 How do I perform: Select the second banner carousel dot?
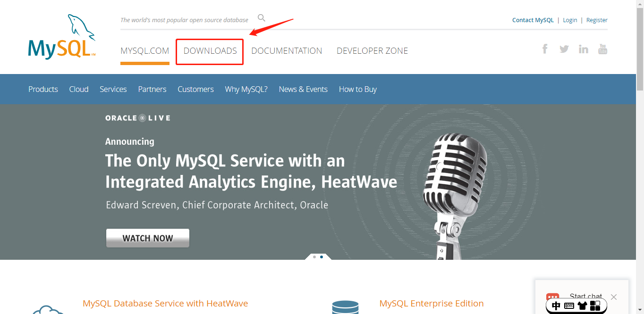[322, 257]
